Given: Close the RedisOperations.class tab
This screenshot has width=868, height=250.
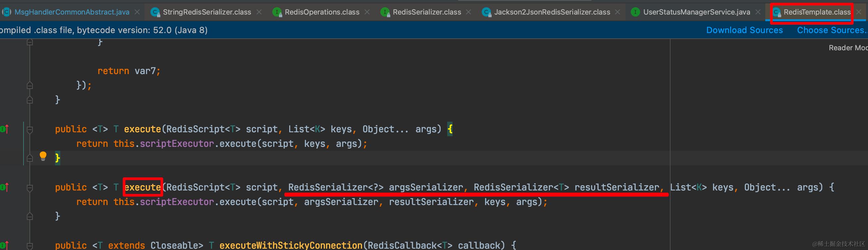Looking at the screenshot, I should click(367, 12).
